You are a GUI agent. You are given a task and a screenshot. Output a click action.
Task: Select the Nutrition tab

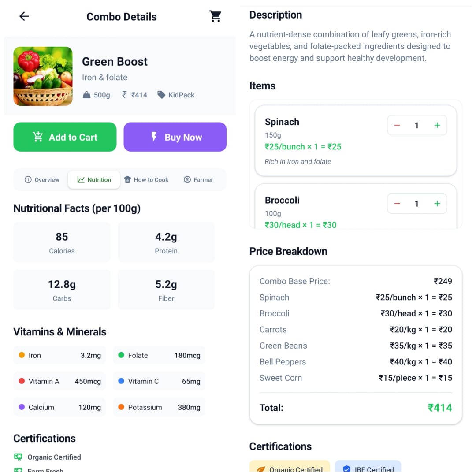94,180
